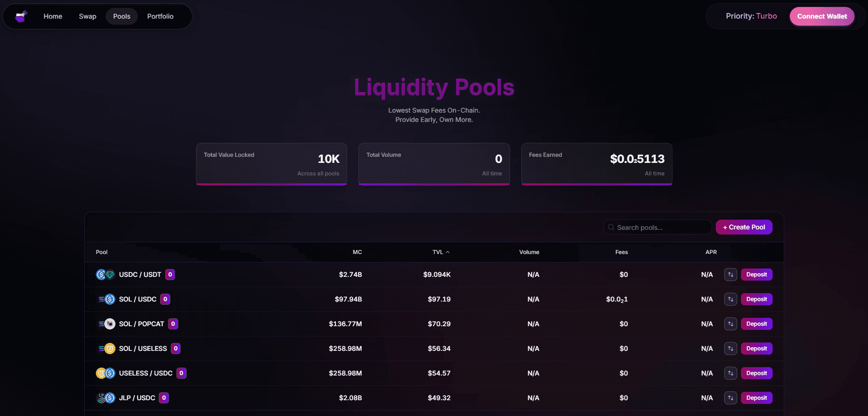Click the POPCAT token icon
The width and height of the screenshot is (868, 416).
tap(111, 324)
